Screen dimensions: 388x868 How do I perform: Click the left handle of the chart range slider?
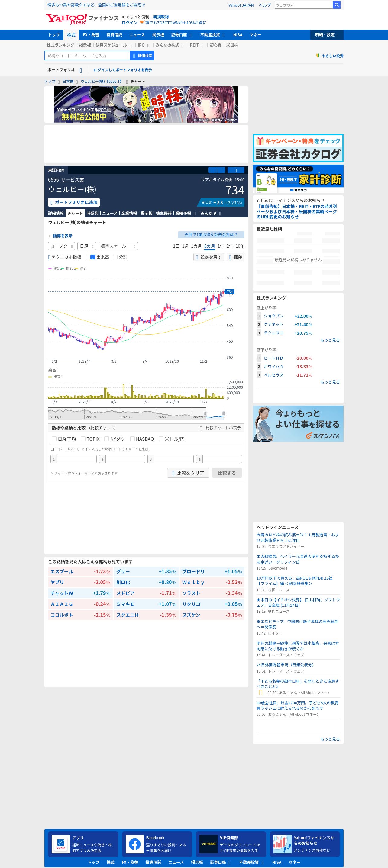click(205, 413)
